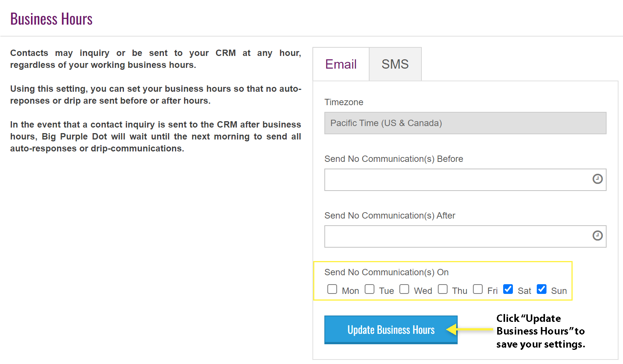Tick the Fri checkbox
The height and width of the screenshot is (364, 623).
pyautogui.click(x=478, y=289)
